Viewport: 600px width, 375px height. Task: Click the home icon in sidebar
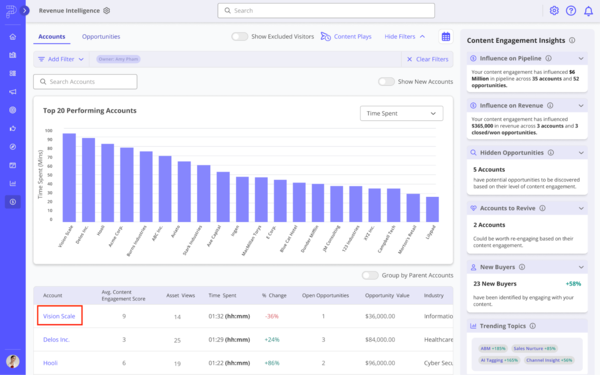point(13,37)
